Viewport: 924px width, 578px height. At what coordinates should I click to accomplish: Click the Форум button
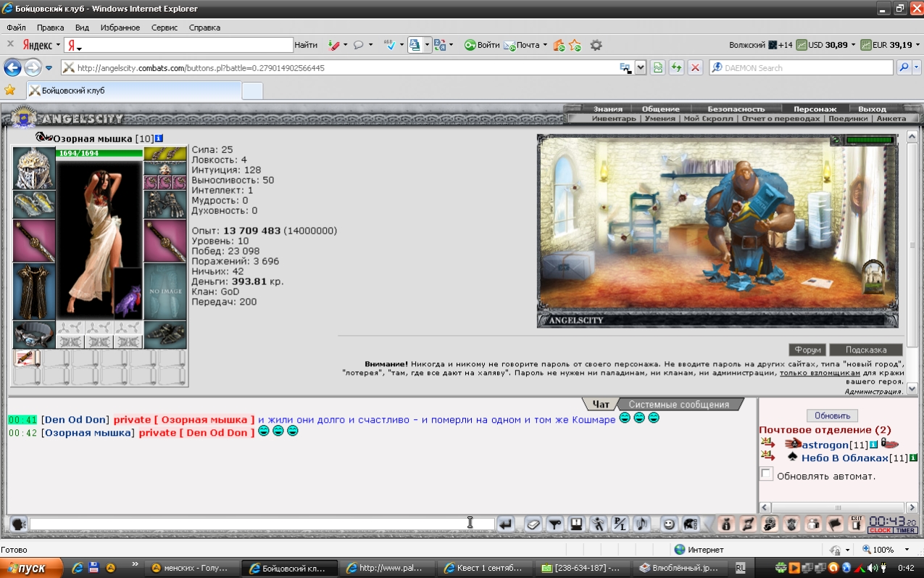[x=807, y=350]
